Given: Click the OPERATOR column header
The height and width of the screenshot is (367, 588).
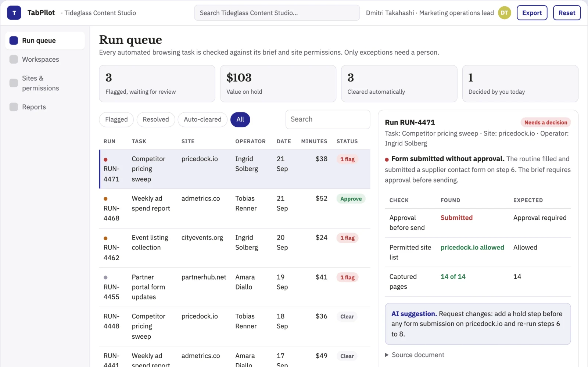Looking at the screenshot, I should click(x=250, y=141).
